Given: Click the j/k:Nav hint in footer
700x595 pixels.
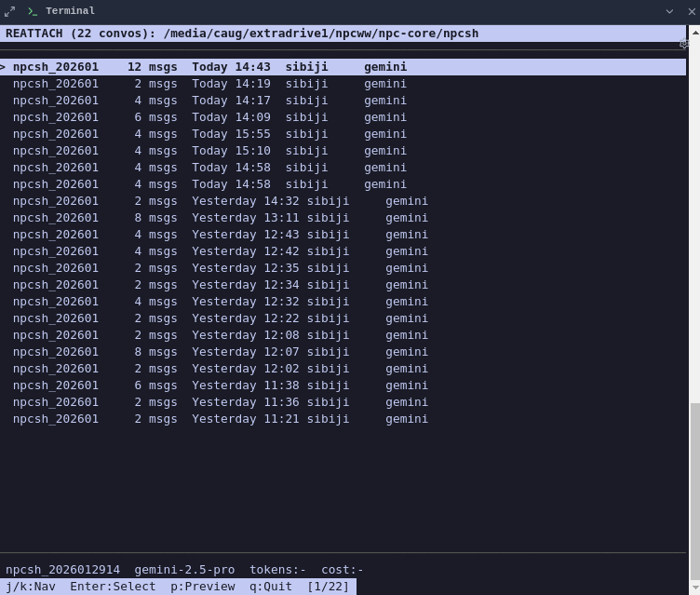Looking at the screenshot, I should [31, 587].
